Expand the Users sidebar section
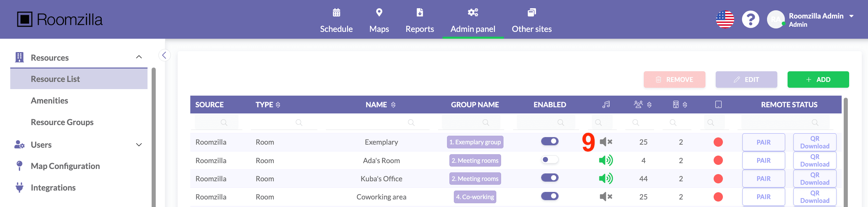The width and height of the screenshot is (868, 207). (139, 145)
